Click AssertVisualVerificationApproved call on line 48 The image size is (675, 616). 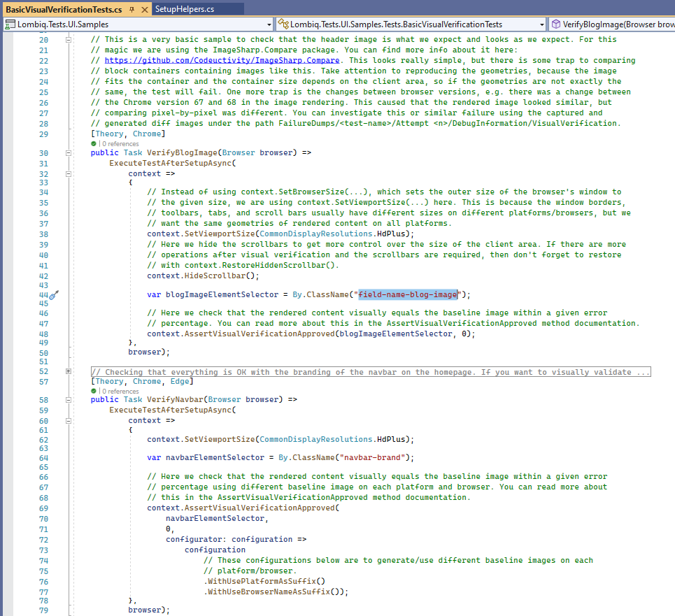(260, 334)
